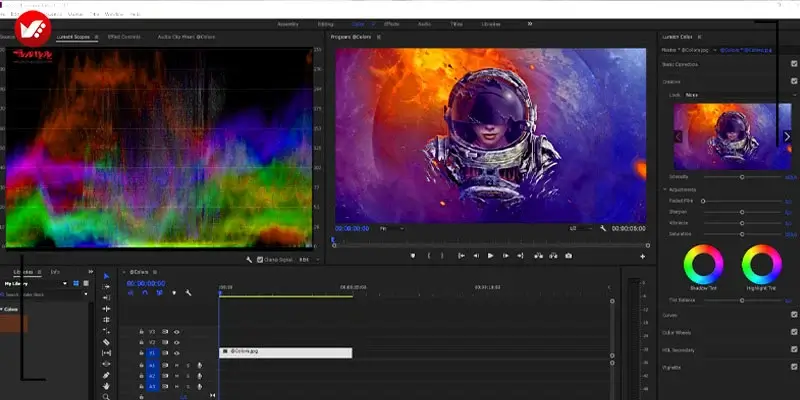This screenshot has height=400, width=800.
Task: Click the Program Monitor wrench settings
Action: pos(603,229)
